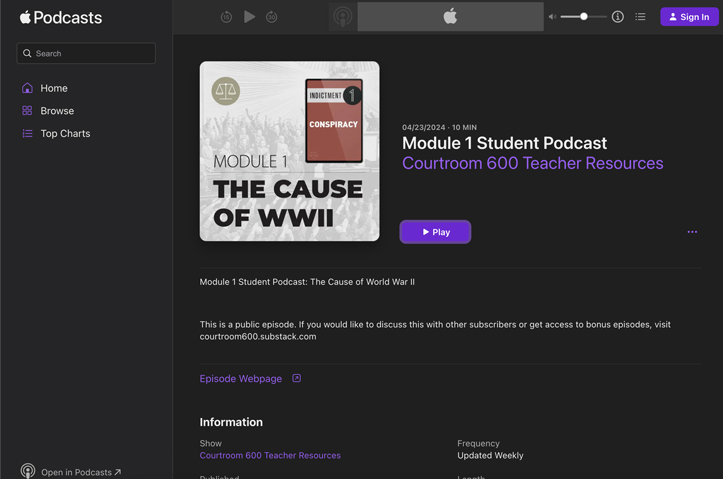723x479 pixels.
Task: Open Courtroom 600 Teacher Resources title link
Action: [x=533, y=163]
